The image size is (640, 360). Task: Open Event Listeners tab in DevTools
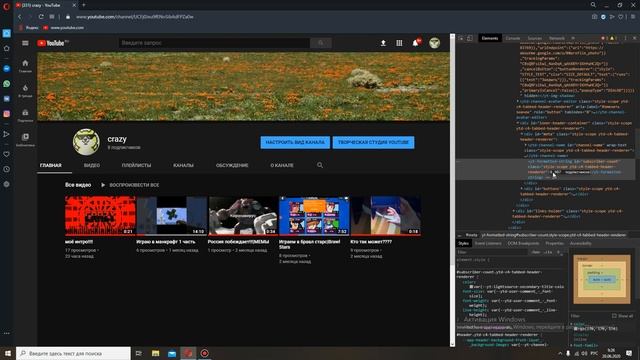488,243
